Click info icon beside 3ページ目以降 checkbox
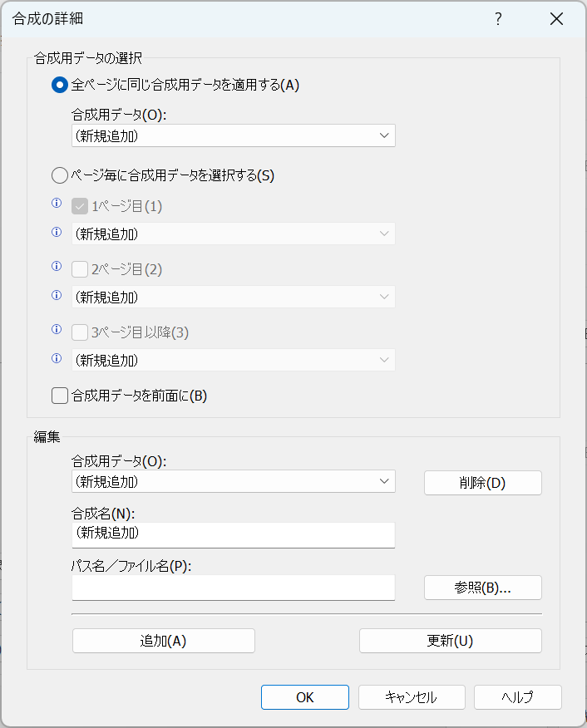This screenshot has width=587, height=728. pos(57,329)
